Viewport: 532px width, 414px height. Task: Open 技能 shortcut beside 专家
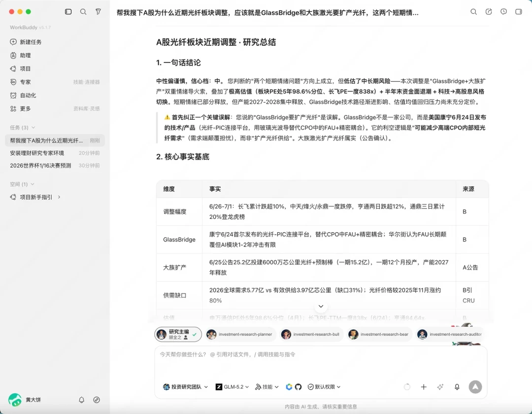tap(78, 82)
